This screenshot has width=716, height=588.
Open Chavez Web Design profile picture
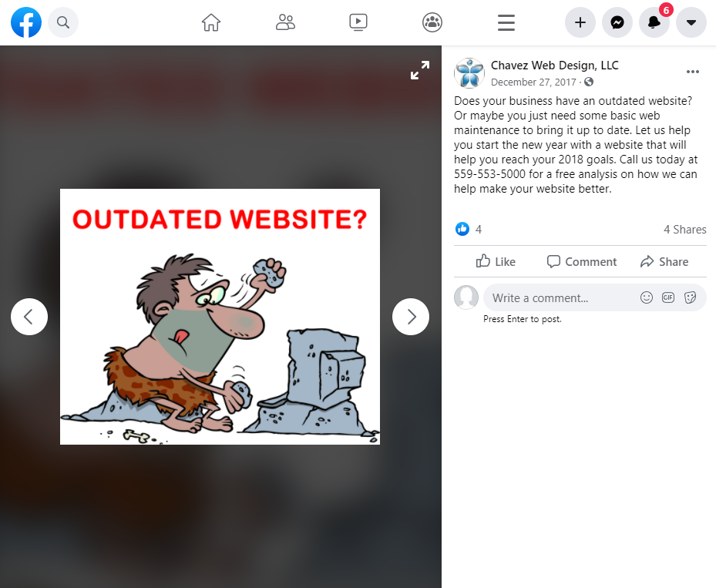coord(469,73)
